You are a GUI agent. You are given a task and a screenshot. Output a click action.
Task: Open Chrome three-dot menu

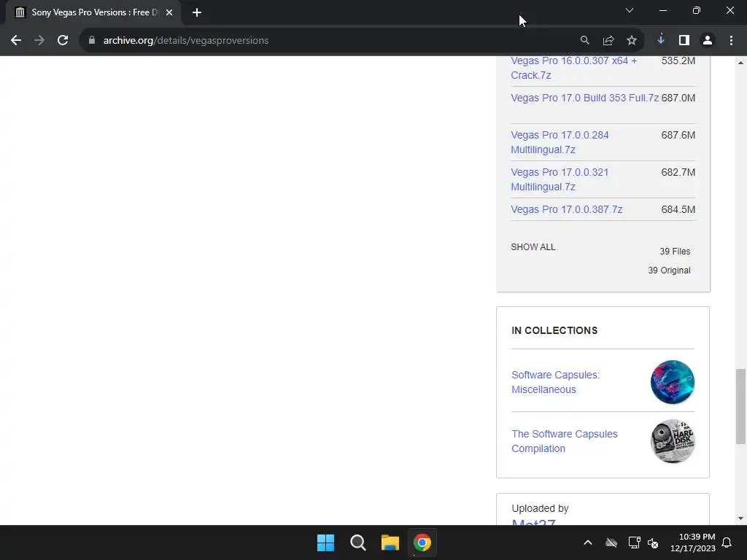(731, 41)
